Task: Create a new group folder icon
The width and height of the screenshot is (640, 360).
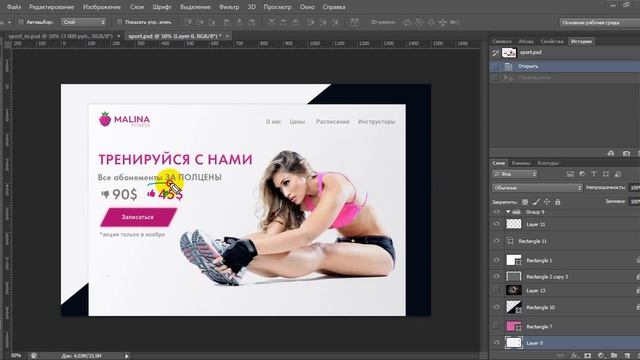Action: point(614,356)
